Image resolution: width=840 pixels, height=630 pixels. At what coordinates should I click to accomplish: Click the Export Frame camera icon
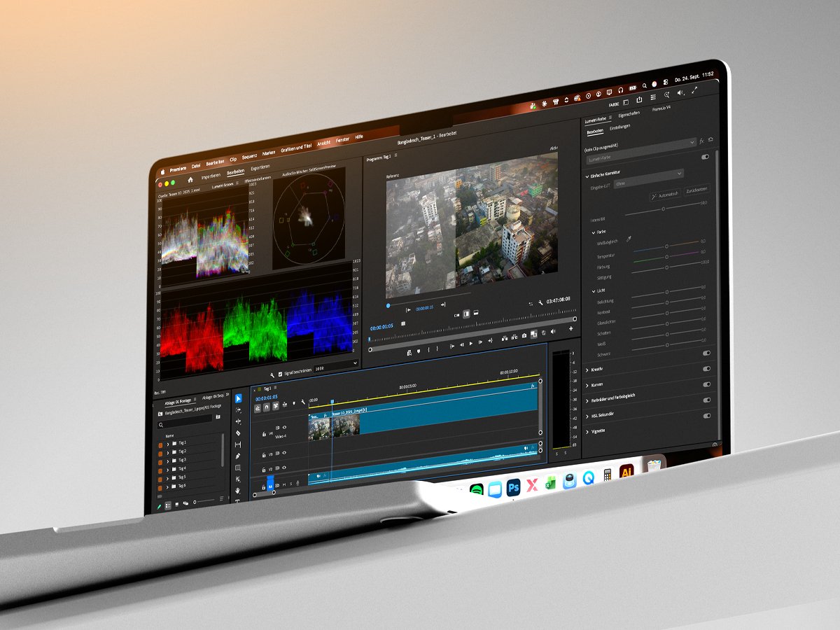(524, 336)
